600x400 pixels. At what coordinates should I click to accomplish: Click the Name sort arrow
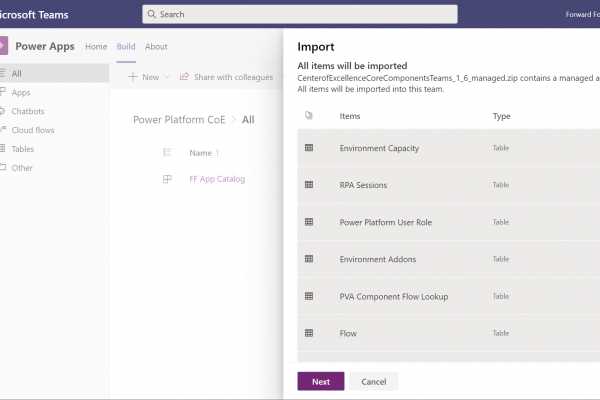[217, 153]
